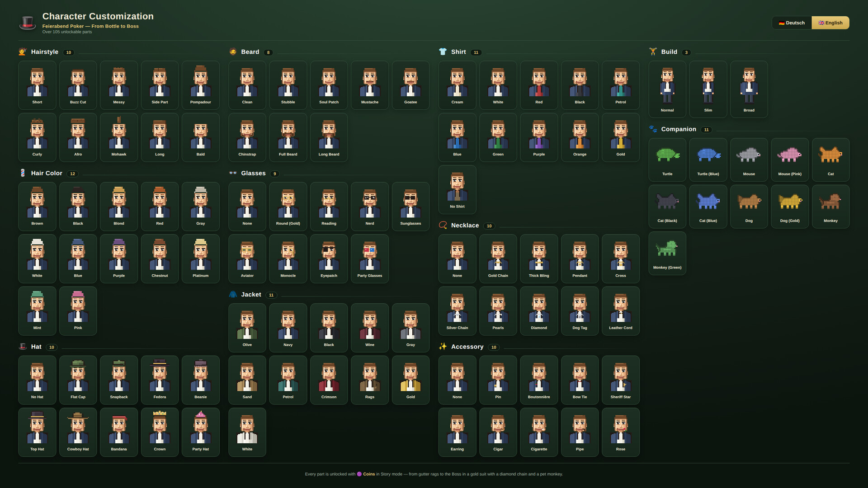The width and height of the screenshot is (868, 488).
Task: Select the Thick Bling necklace
Action: pos(539,258)
